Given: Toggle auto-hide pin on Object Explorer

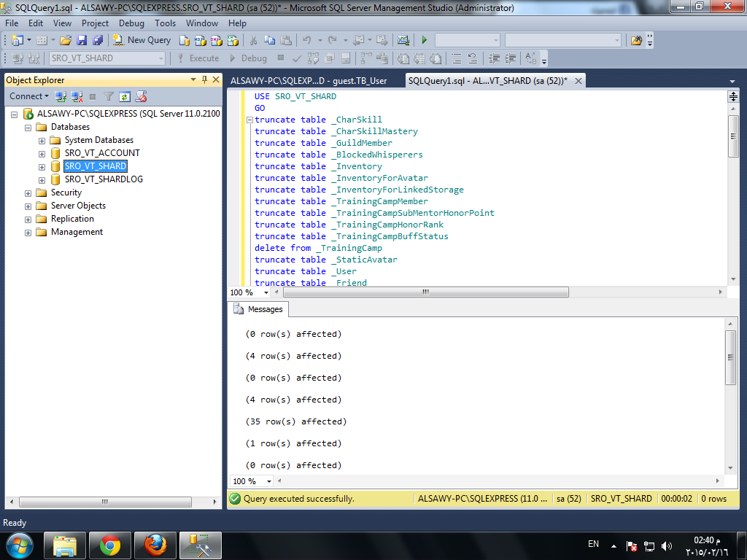Looking at the screenshot, I should 205,79.
